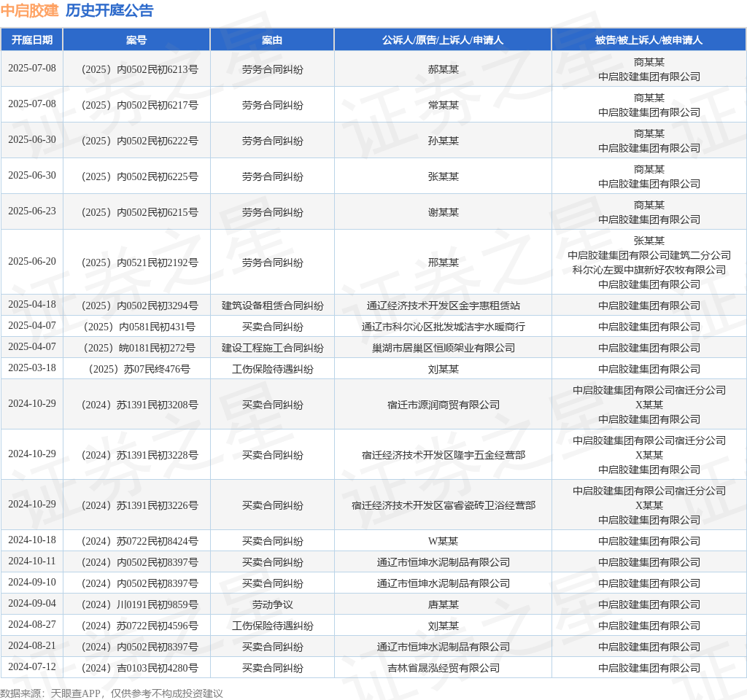Select case number (2025)内0502民初6213号
Viewport: 747px width, 700px height.
point(139,69)
